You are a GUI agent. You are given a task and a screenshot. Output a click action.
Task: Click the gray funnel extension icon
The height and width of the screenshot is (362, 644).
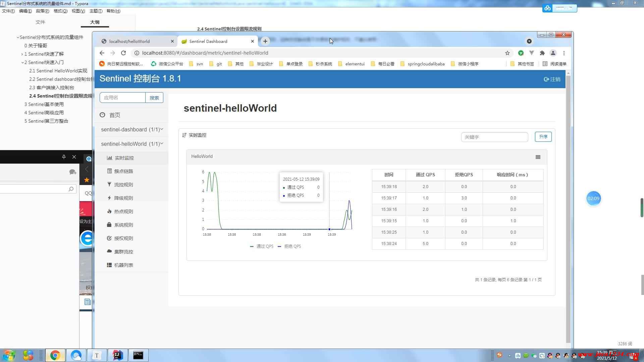click(x=532, y=53)
